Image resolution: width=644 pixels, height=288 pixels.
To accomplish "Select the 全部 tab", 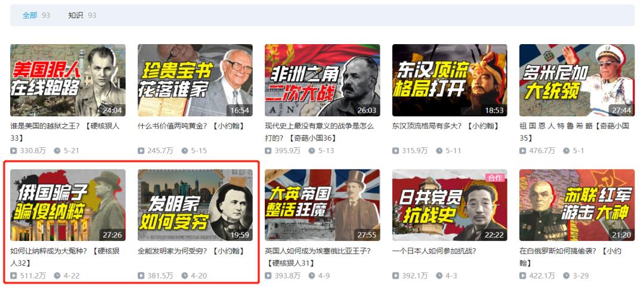I will [30, 15].
